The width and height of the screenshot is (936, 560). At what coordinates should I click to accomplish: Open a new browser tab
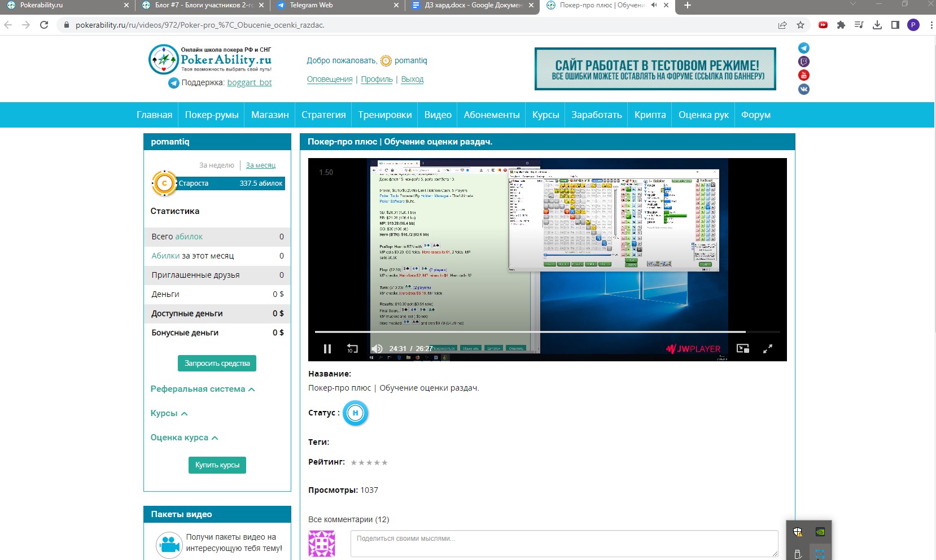click(x=687, y=5)
